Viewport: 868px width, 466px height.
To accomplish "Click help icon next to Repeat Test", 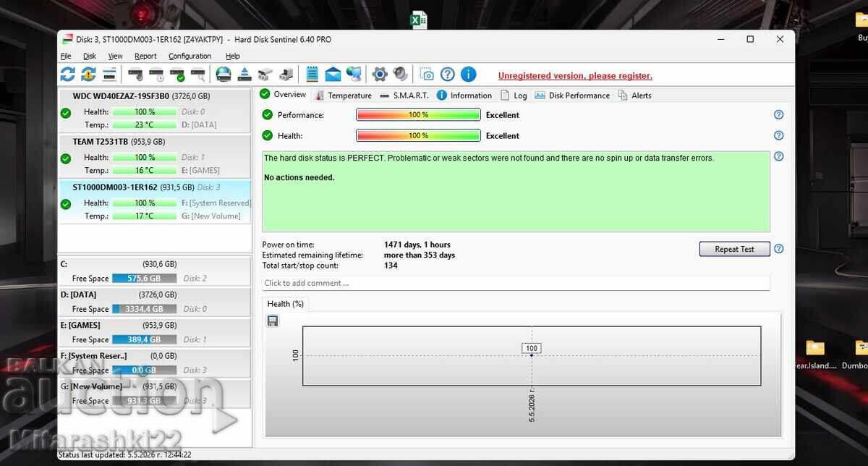I will (x=779, y=249).
